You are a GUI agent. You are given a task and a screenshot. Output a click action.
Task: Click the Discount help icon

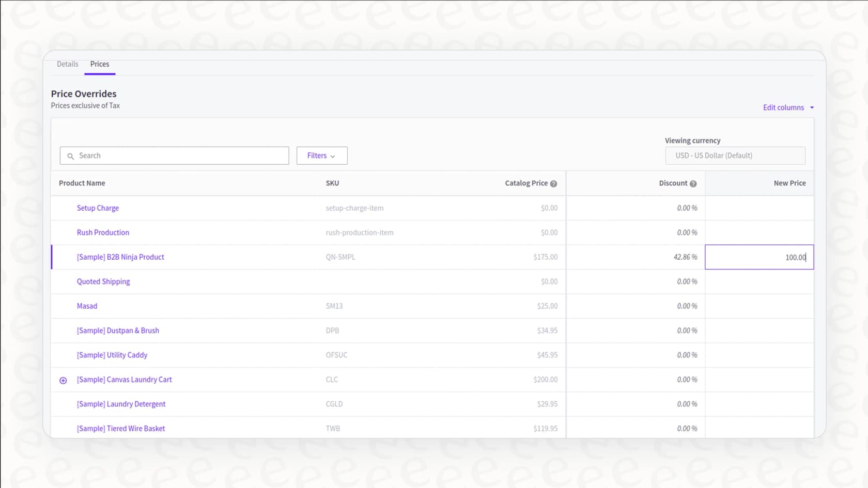click(x=693, y=184)
